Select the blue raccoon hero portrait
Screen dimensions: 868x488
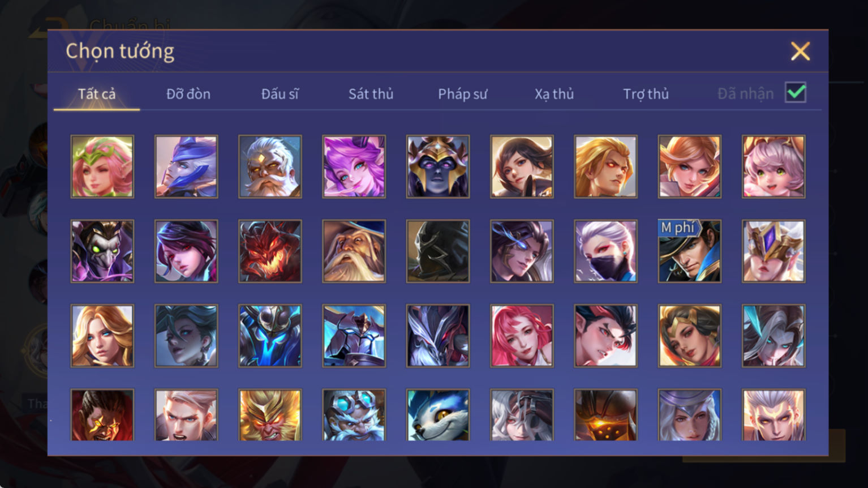438,415
